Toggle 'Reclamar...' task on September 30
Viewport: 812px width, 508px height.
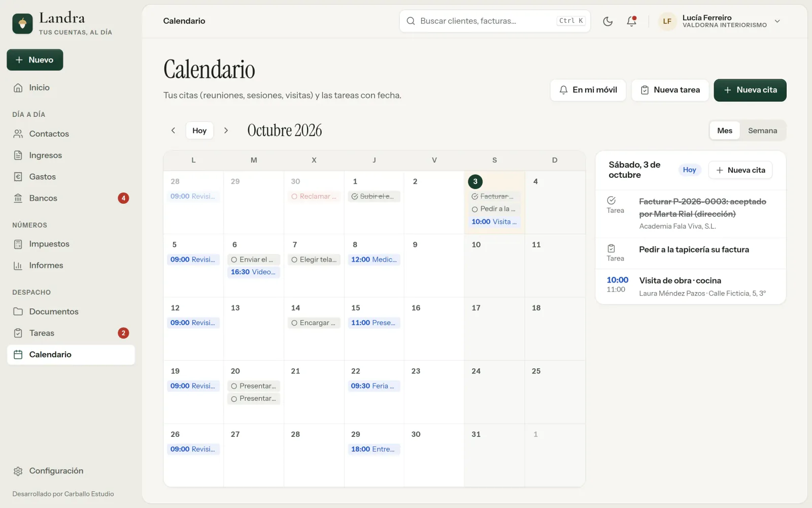[x=294, y=197]
